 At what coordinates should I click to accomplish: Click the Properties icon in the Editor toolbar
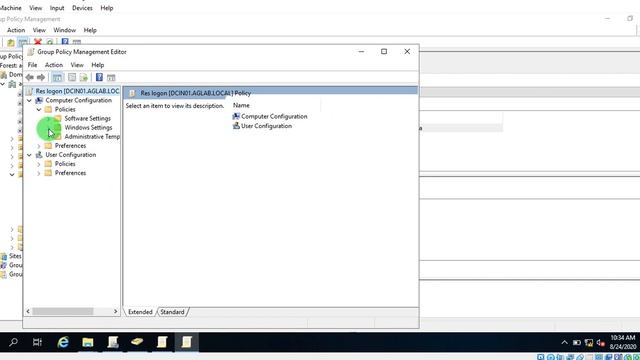click(x=72, y=77)
